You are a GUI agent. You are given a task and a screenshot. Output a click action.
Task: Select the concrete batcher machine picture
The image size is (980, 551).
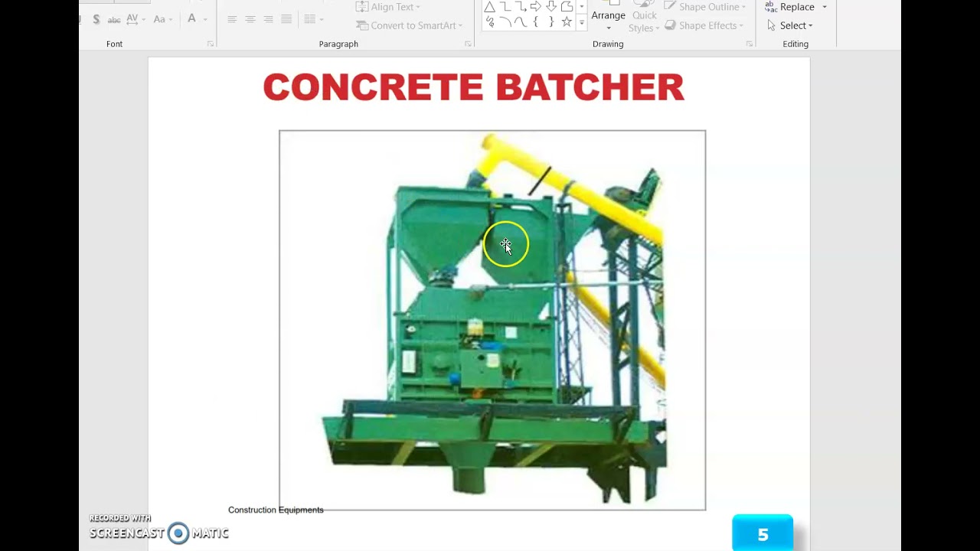pos(492,320)
